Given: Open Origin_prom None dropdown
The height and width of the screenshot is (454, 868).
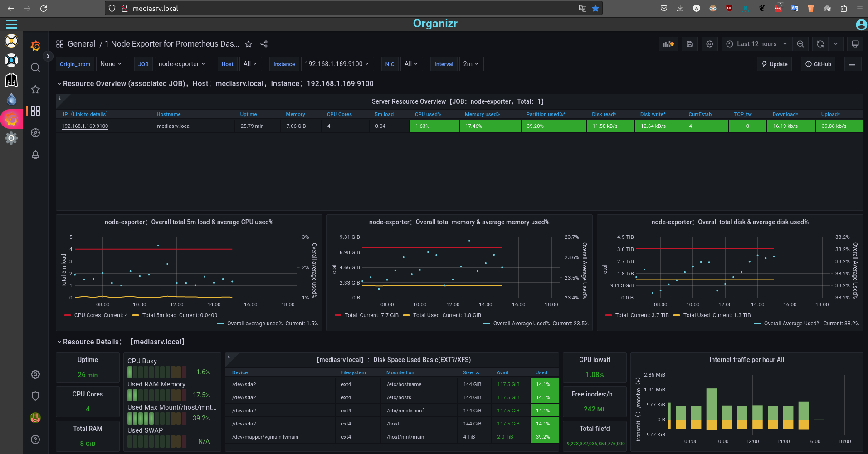Looking at the screenshot, I should (111, 64).
